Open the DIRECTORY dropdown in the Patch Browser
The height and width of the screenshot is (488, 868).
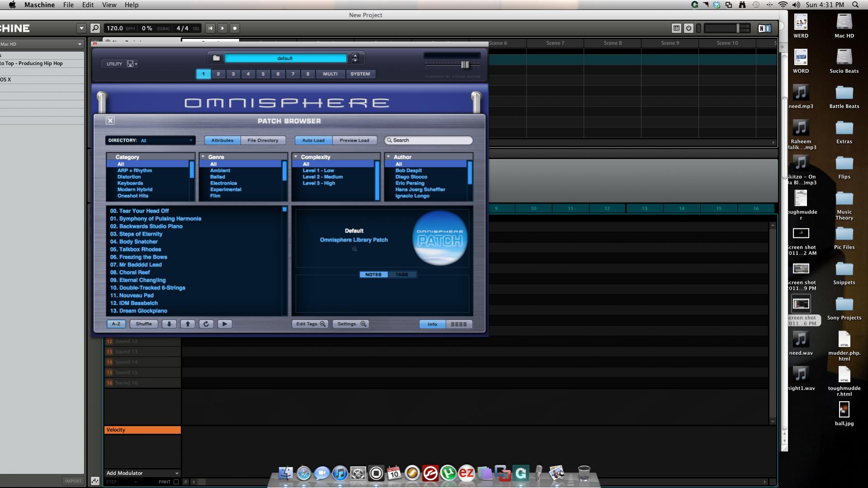click(151, 141)
